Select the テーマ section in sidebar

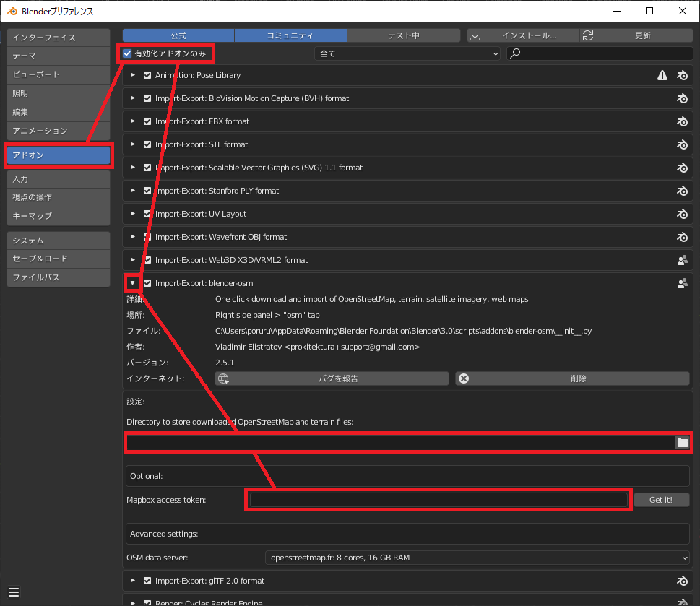[x=58, y=56]
